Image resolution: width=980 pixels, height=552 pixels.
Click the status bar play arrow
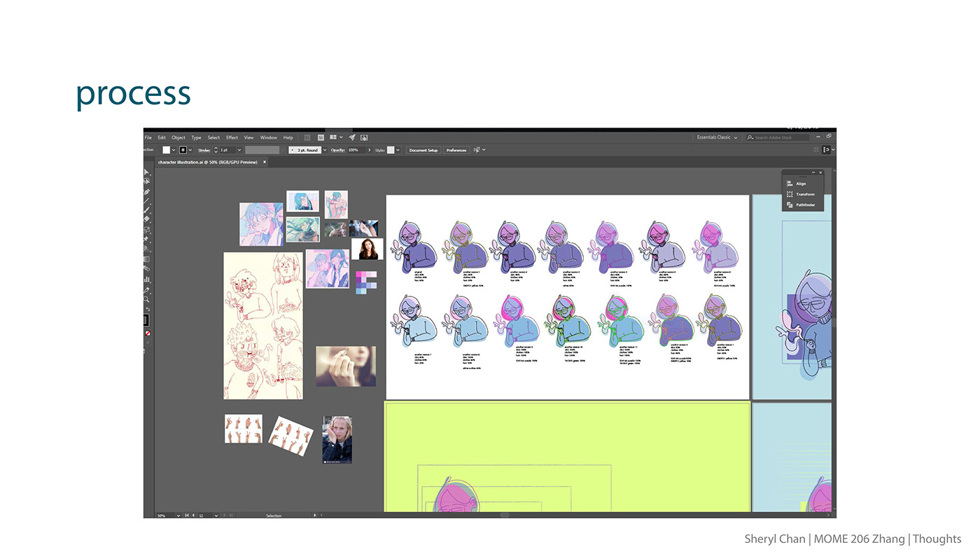[315, 516]
